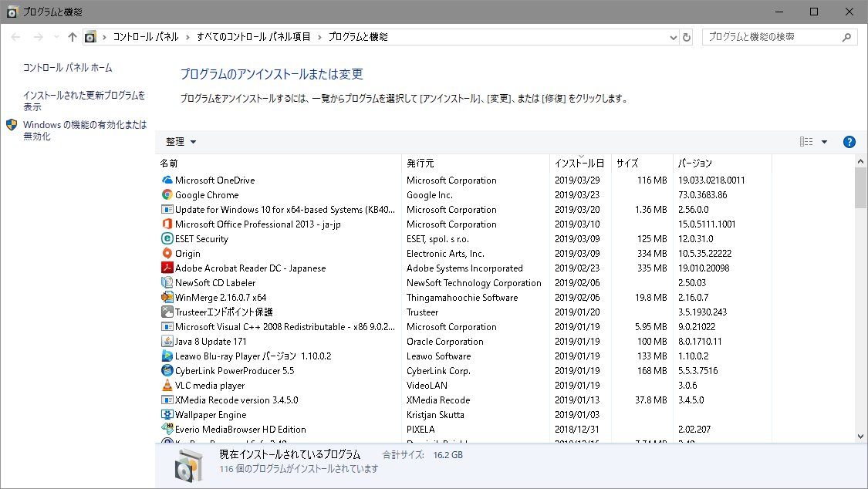Viewport: 868px width, 489px height.
Task: Click the 37.8 MB size cell
Action: (650, 400)
